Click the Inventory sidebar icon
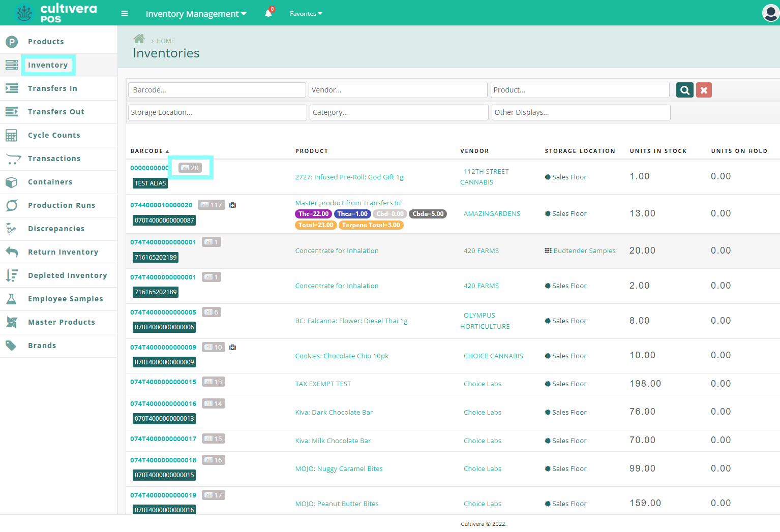Viewport: 780px width, 532px height. (12, 65)
